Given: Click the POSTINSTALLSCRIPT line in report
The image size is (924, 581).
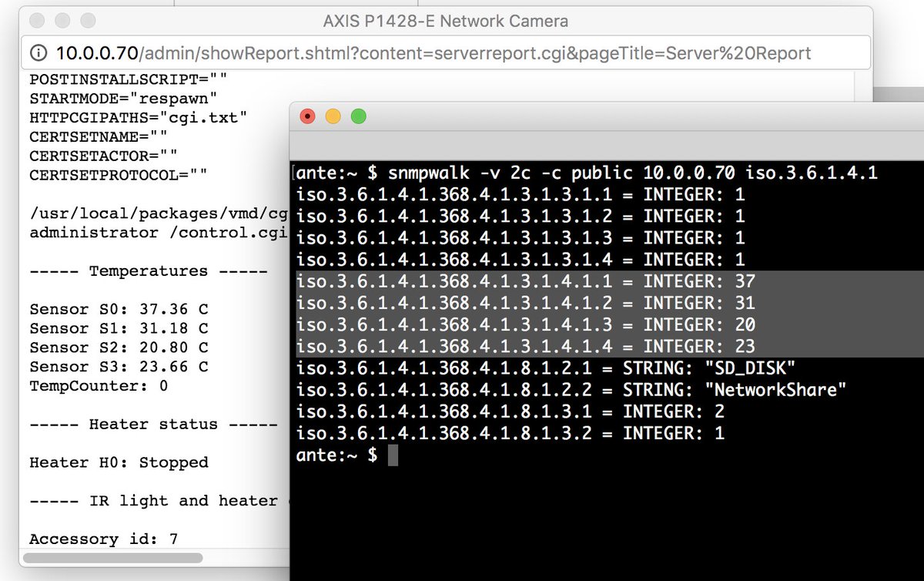Looking at the screenshot, I should [129, 79].
